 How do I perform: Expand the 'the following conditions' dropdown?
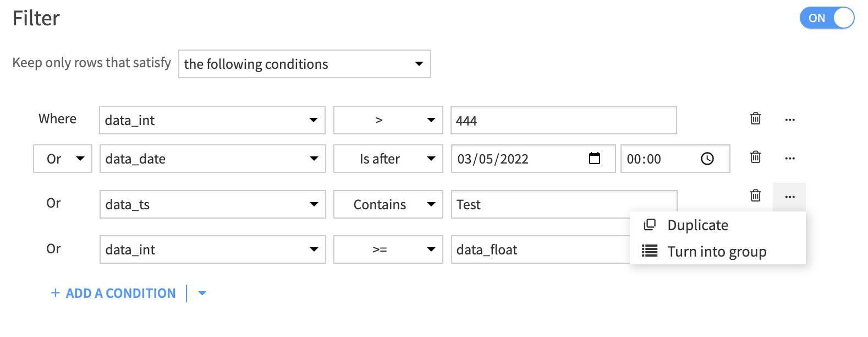tap(305, 64)
